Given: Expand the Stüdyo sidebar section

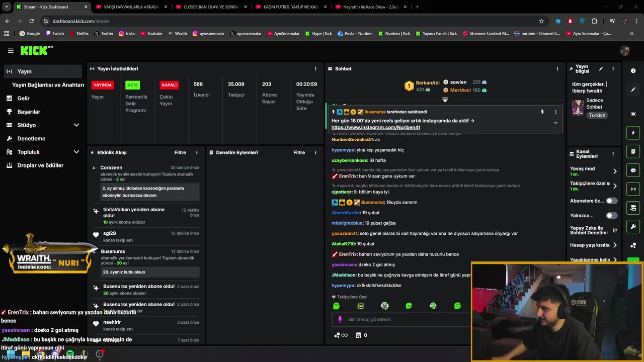Looking at the screenshot, I should pos(76,125).
